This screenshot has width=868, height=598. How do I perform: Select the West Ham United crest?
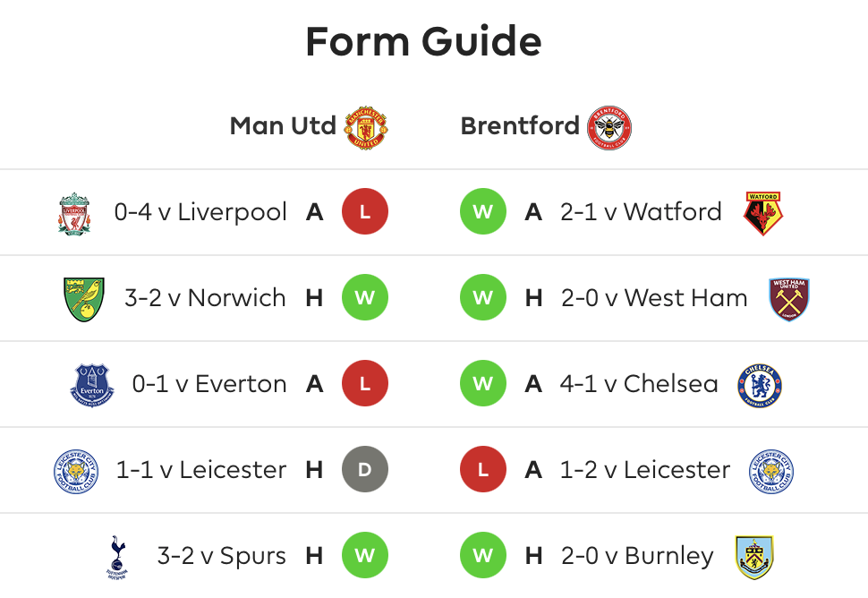click(789, 300)
